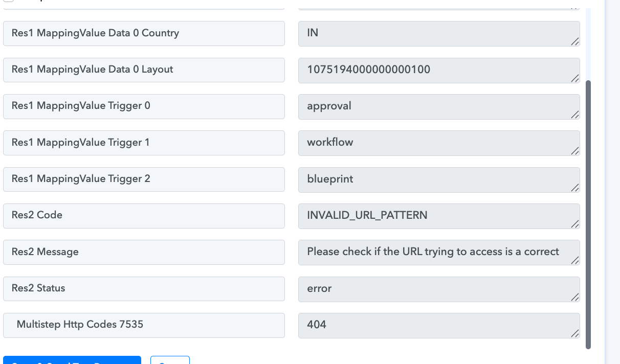Select the layout ID value 1075194000000000100
Image resolution: width=620 pixels, height=364 pixels.
point(438,70)
